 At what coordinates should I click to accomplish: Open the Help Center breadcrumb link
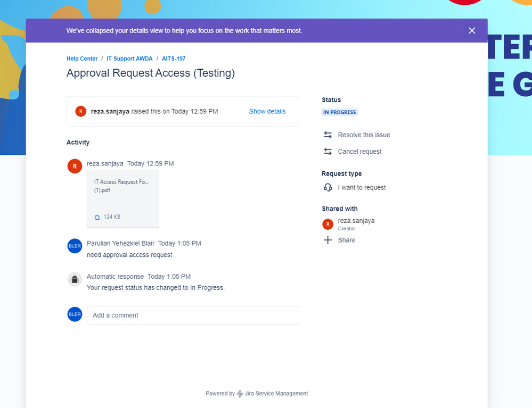click(x=82, y=59)
